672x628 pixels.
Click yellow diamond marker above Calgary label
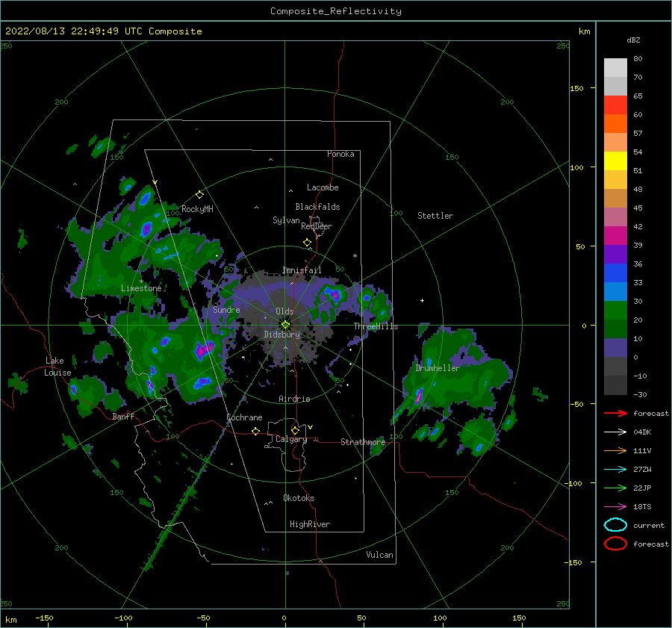click(295, 430)
